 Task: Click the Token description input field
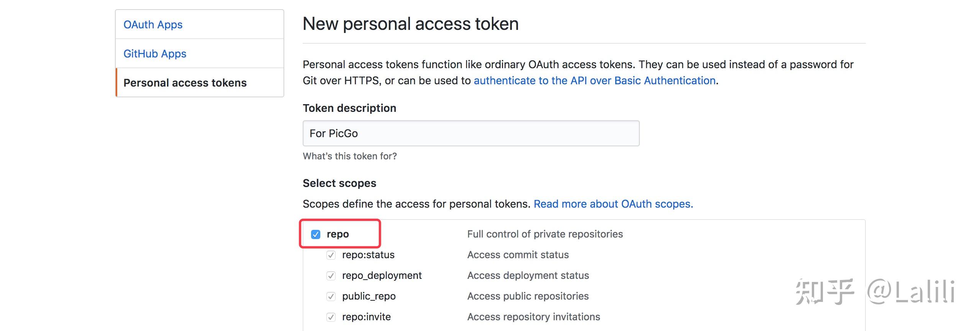coord(470,133)
